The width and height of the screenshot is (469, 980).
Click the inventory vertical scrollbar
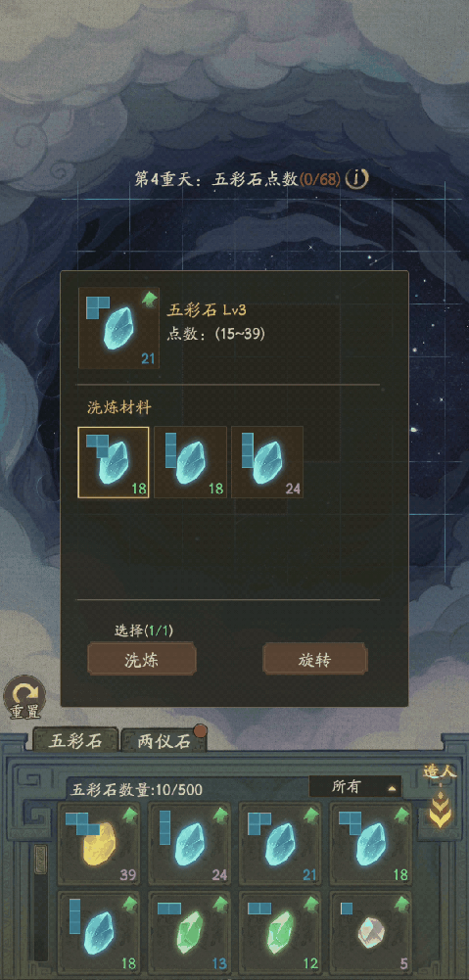click(x=41, y=903)
